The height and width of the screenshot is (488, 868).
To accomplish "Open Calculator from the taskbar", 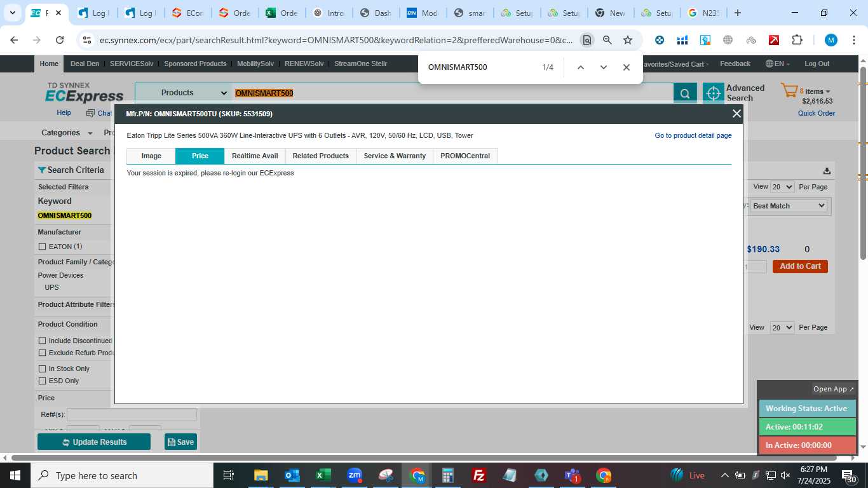I will tap(448, 475).
